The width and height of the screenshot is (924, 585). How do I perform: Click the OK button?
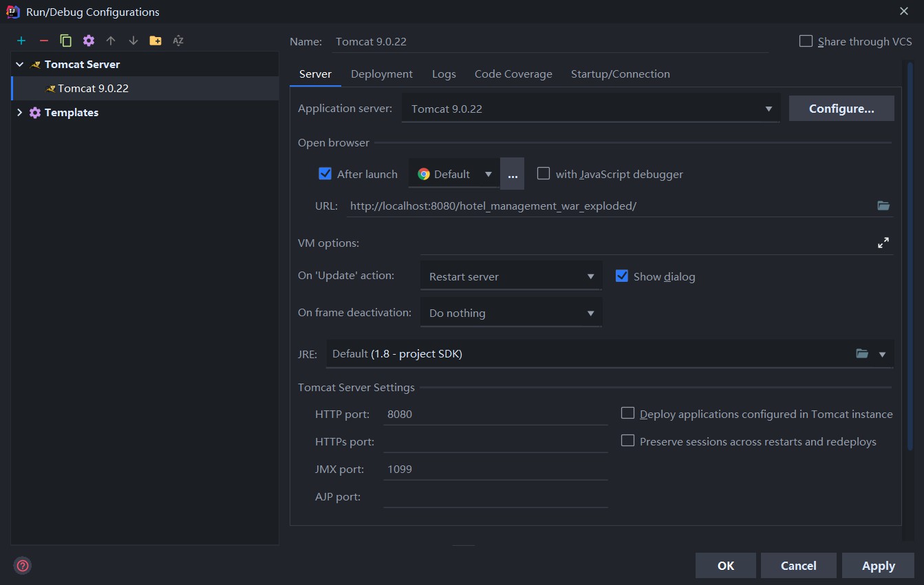pos(726,566)
